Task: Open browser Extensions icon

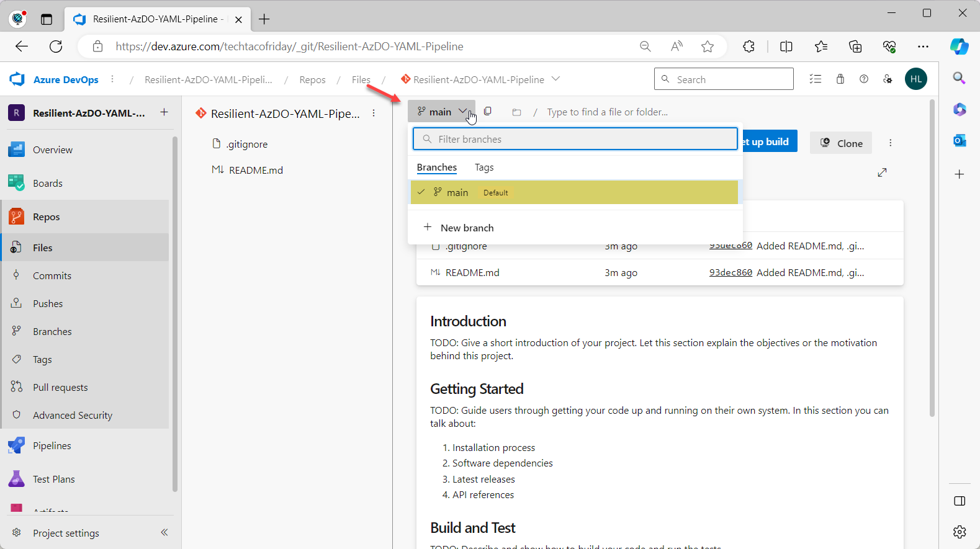Action: (x=749, y=47)
